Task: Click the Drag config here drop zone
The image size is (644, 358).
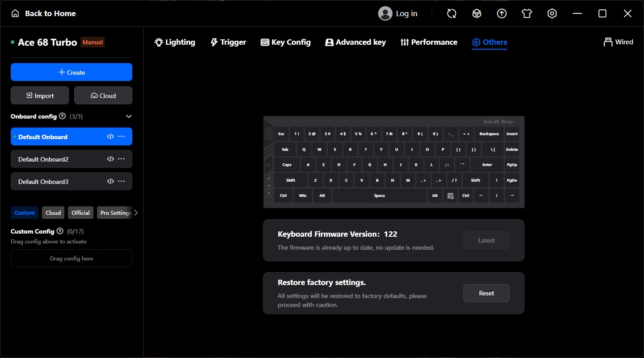Action: tap(72, 258)
